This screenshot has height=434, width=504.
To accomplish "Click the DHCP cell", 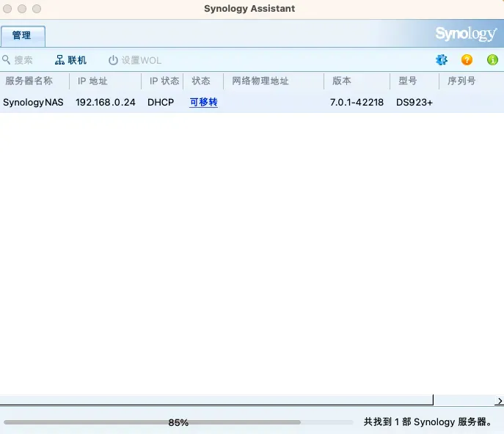I will (x=161, y=103).
